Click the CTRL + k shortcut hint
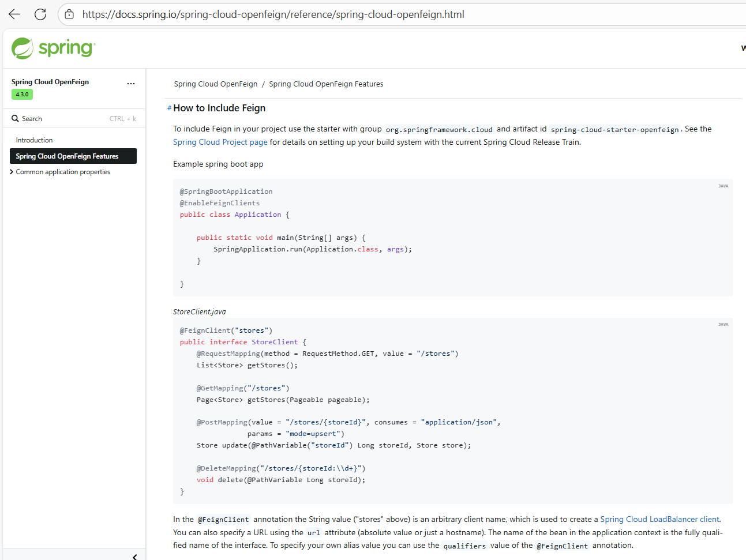Screen dimensions: 746x560 click(x=123, y=119)
